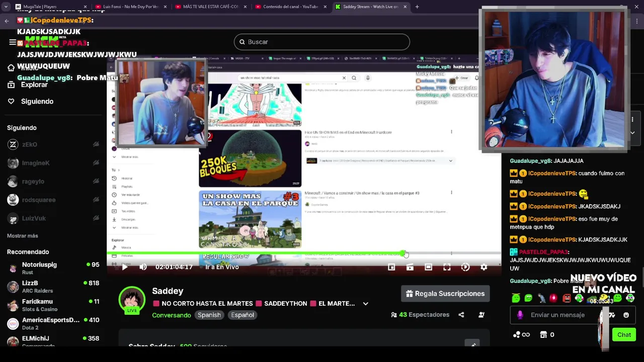The height and width of the screenshot is (362, 644).
Task: Select the Spanish tag
Action: pyautogui.click(x=209, y=315)
